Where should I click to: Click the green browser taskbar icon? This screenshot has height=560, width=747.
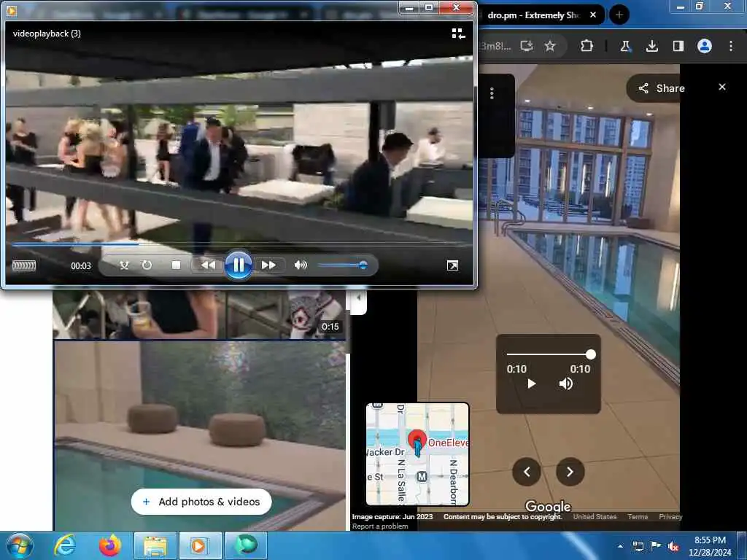(x=245, y=545)
